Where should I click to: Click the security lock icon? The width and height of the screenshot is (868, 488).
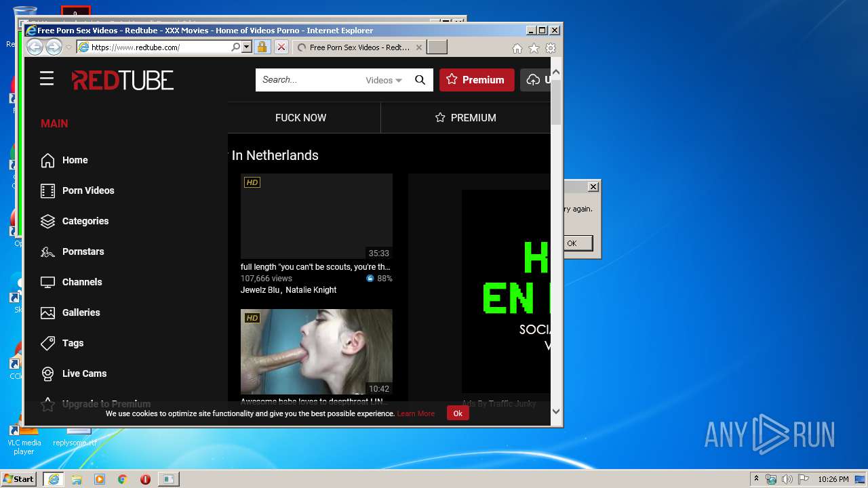tap(262, 47)
